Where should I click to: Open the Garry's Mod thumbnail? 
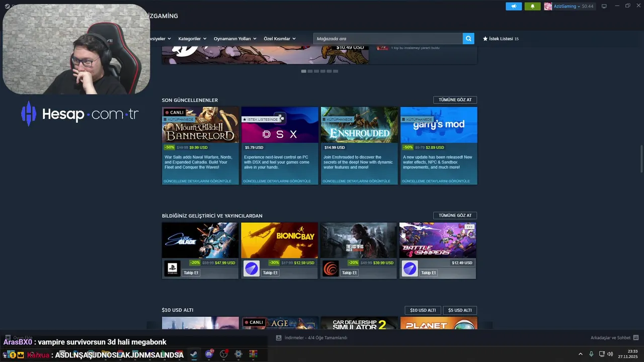pos(439,125)
